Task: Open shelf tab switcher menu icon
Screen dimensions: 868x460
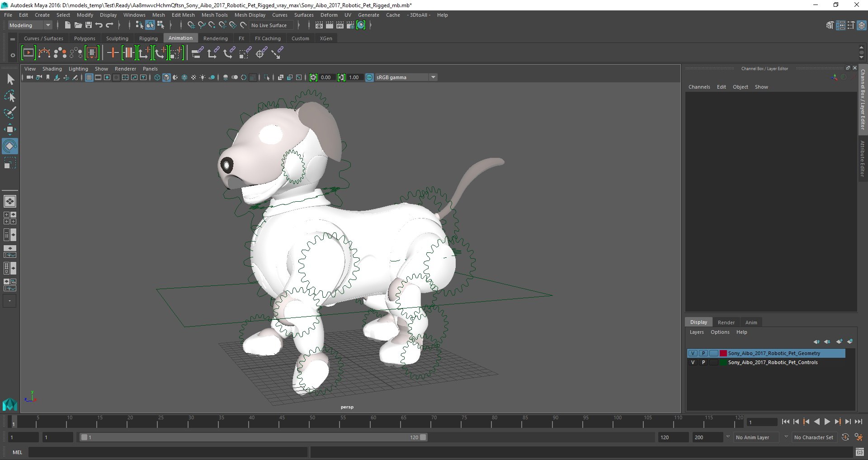Action: pyautogui.click(x=13, y=39)
